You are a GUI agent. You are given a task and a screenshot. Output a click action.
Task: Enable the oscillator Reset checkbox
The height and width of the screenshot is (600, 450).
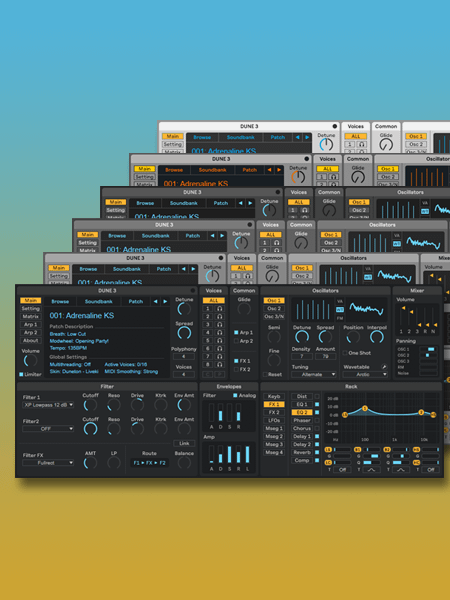point(265,374)
